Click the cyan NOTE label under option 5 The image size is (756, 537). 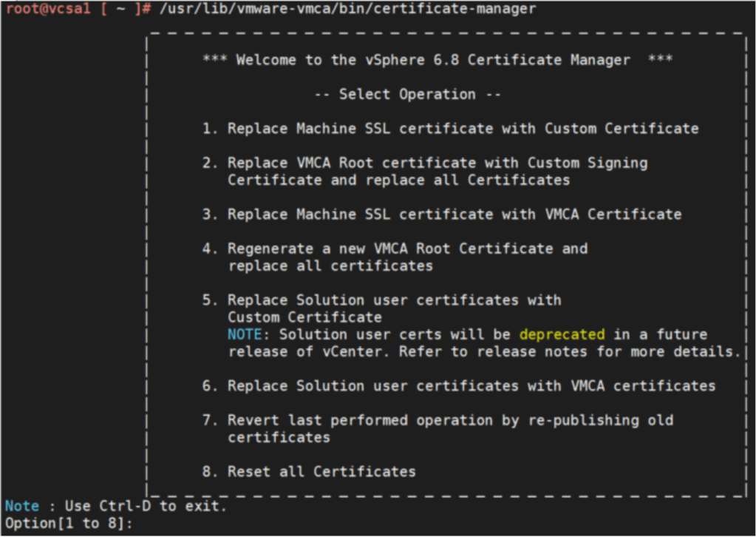pyautogui.click(x=245, y=334)
